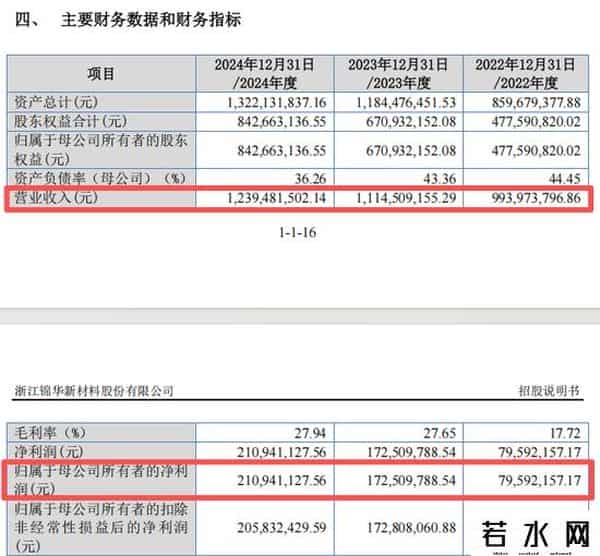The width and height of the screenshot is (600, 556).
Task: Click 842,663,136.55 in the 股东权益合计 row
Action: click(282, 122)
